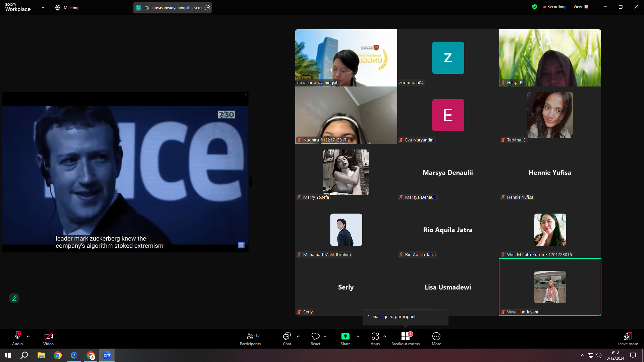Select the zoom baa04 tile
Image resolution: width=644 pixels, height=362 pixels.
(448, 58)
